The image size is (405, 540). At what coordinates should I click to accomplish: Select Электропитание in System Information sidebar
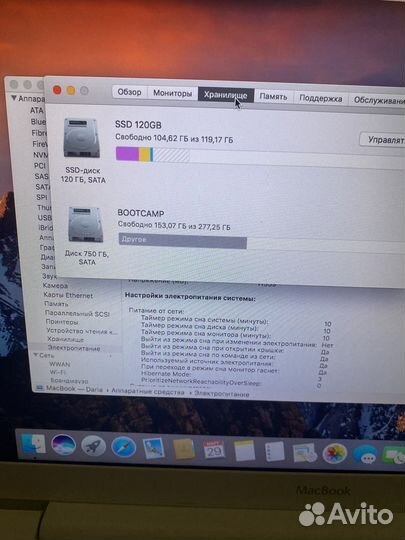[74, 348]
